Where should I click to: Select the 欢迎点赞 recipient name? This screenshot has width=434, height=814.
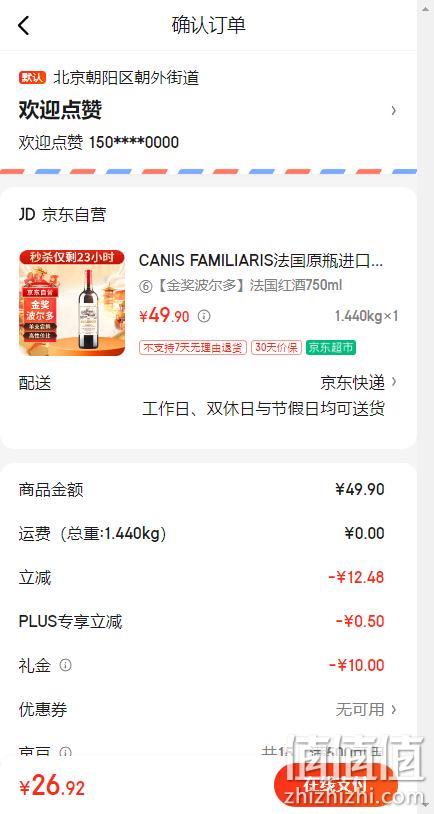(x=60, y=110)
